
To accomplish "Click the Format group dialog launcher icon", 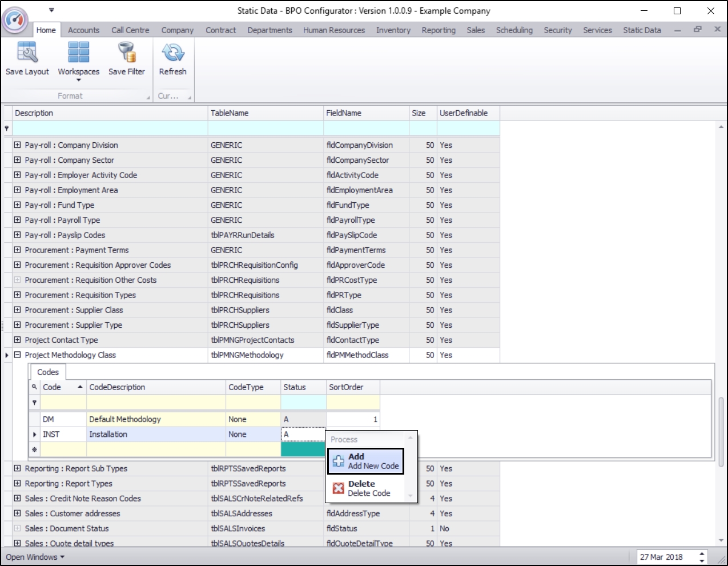I will pyautogui.click(x=148, y=98).
